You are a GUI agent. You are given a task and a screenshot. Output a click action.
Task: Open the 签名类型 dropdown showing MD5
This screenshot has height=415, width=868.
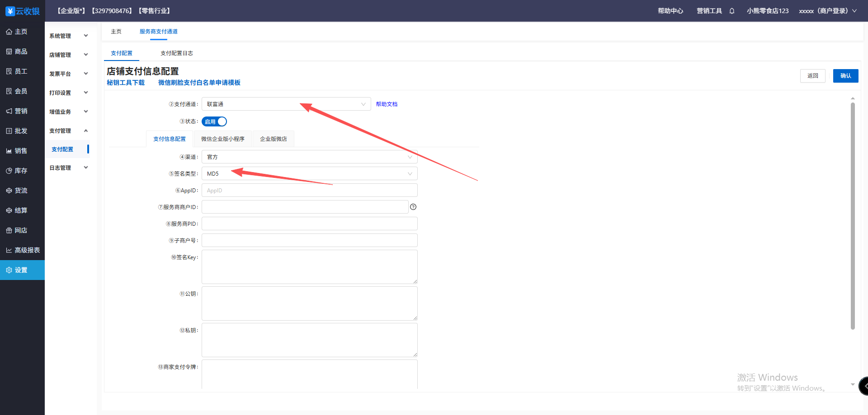[x=309, y=174]
